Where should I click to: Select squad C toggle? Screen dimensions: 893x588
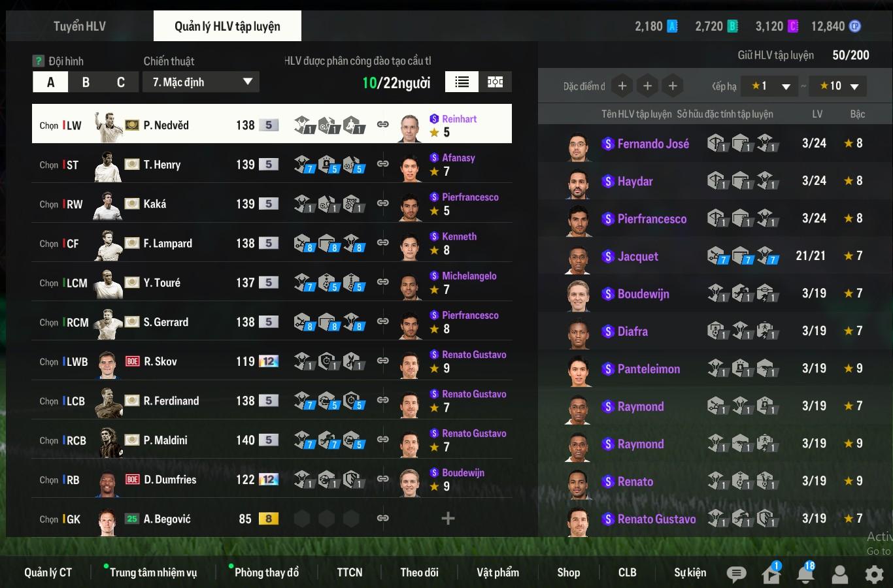(x=121, y=82)
